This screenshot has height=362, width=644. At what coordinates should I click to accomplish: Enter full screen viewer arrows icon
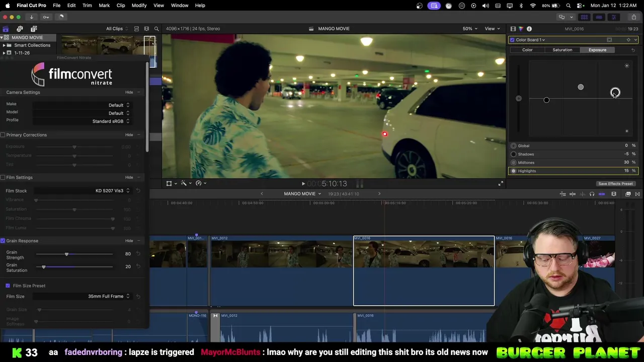click(501, 184)
